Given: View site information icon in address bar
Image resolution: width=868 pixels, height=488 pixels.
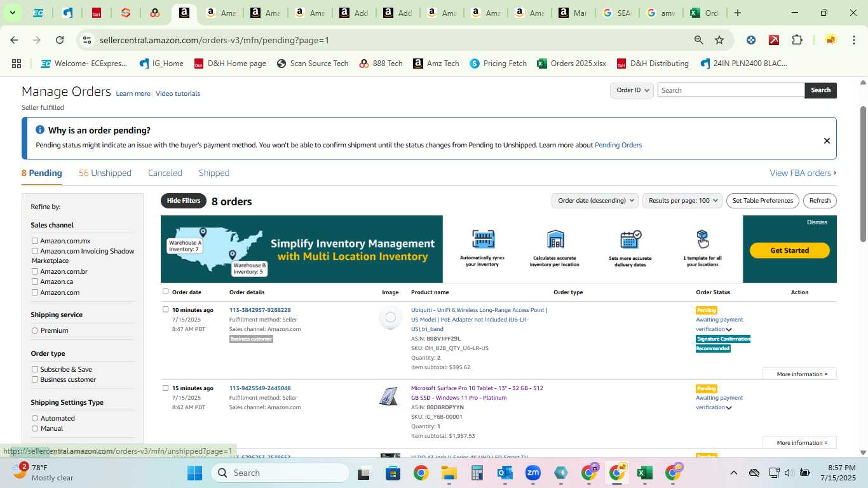Looking at the screenshot, I should point(87,40).
